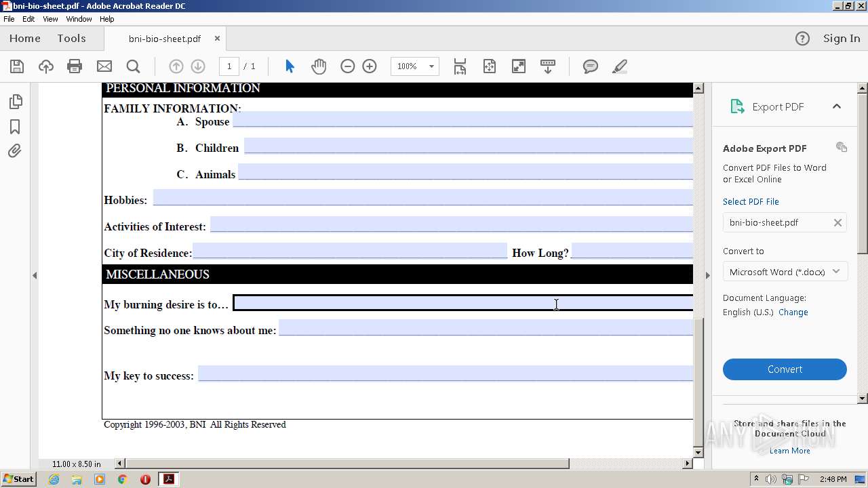Collapse the Export PDF section chevron
The width and height of the screenshot is (868, 488).
pos(837,106)
